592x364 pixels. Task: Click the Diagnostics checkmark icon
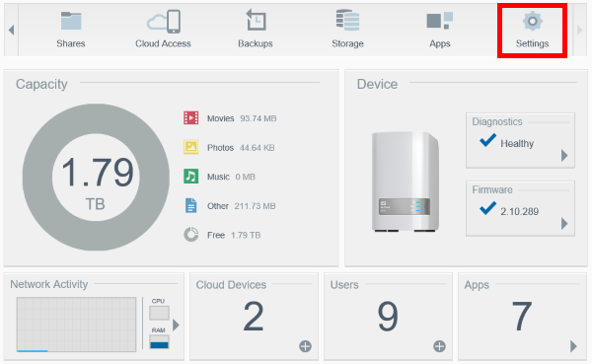[487, 140]
